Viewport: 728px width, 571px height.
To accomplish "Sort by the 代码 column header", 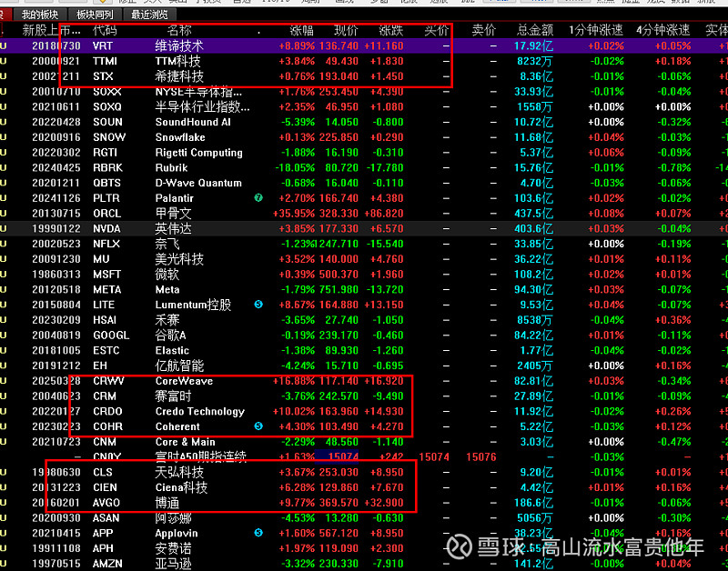I will point(105,31).
